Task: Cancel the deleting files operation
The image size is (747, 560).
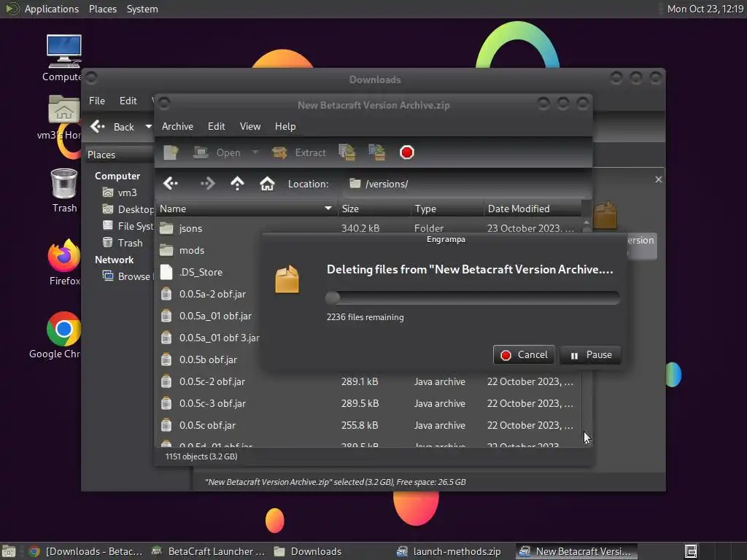Action: point(524,355)
